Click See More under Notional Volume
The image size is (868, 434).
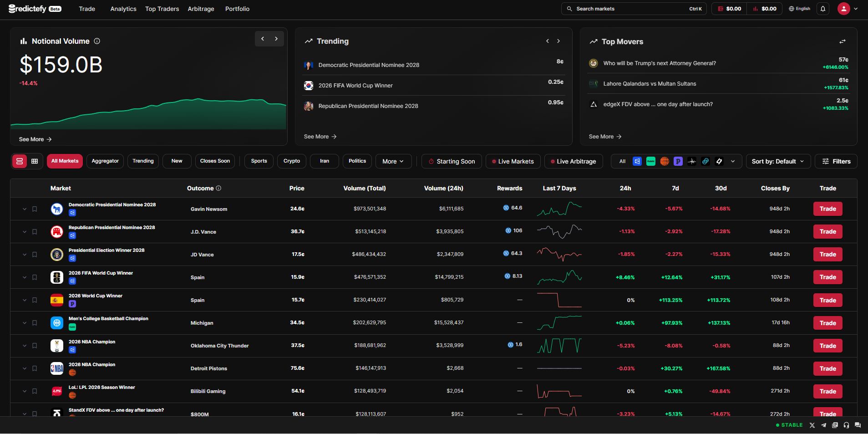click(35, 139)
